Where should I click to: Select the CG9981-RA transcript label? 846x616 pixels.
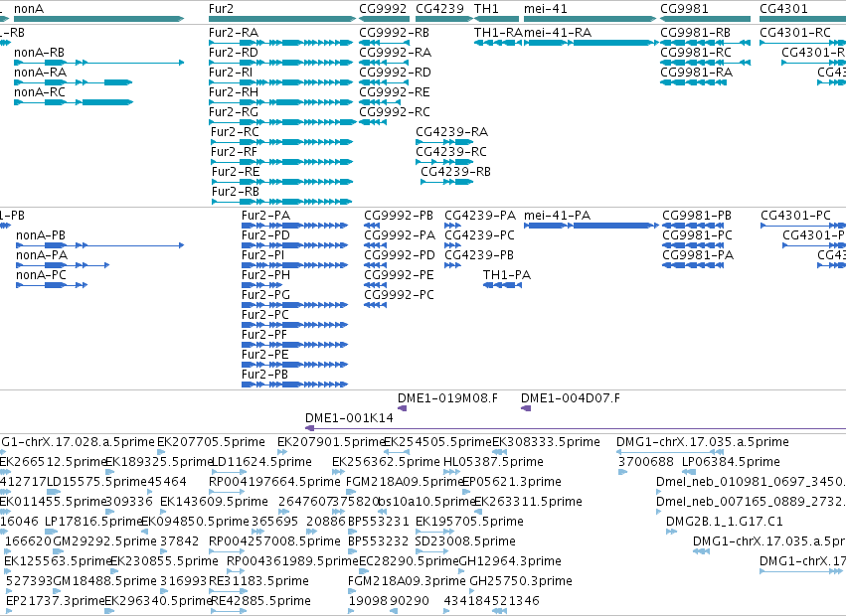coord(697,73)
